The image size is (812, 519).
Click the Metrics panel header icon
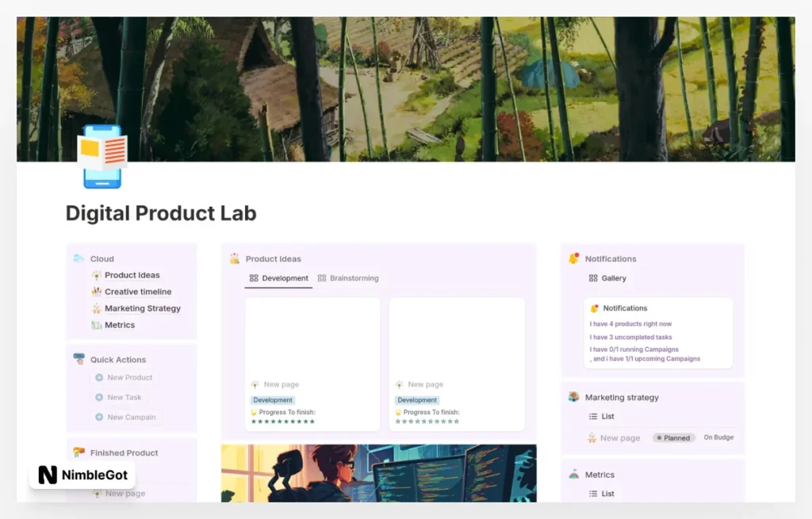(x=574, y=474)
